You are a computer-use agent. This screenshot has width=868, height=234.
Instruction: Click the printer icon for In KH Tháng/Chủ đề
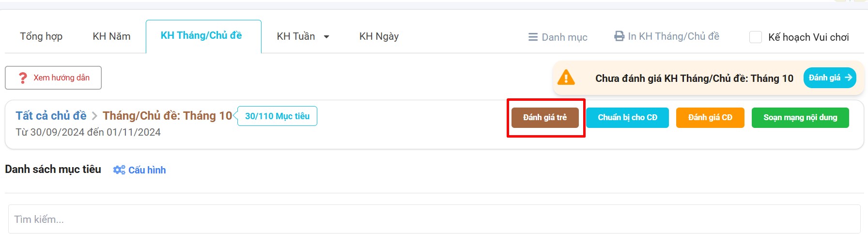pyautogui.click(x=619, y=36)
